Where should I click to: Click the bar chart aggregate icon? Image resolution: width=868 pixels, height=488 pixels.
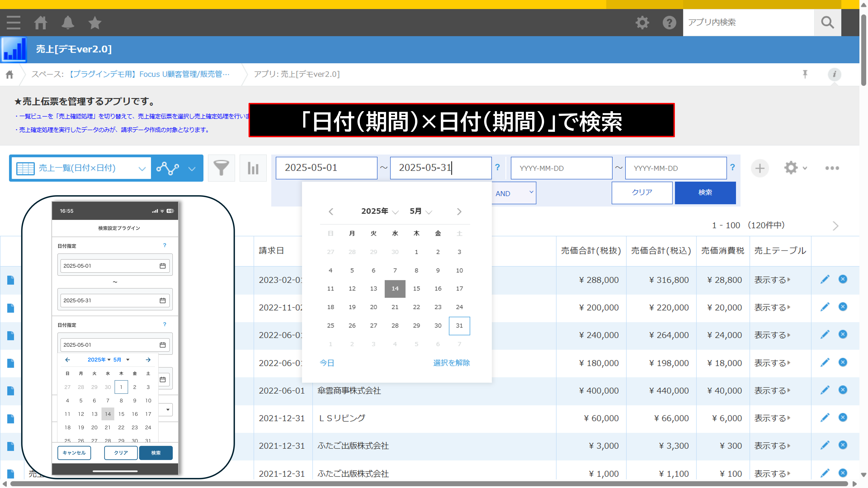click(x=253, y=168)
